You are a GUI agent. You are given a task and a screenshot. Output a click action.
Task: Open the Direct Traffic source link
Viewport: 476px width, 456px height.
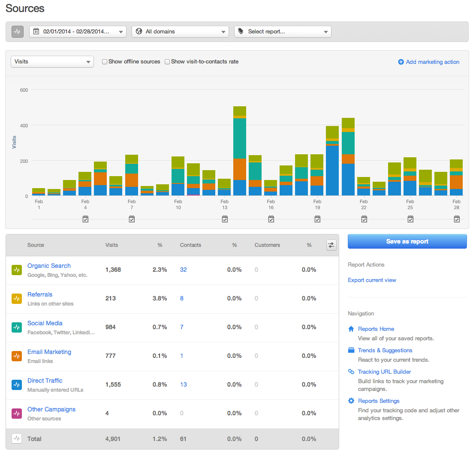(x=45, y=381)
